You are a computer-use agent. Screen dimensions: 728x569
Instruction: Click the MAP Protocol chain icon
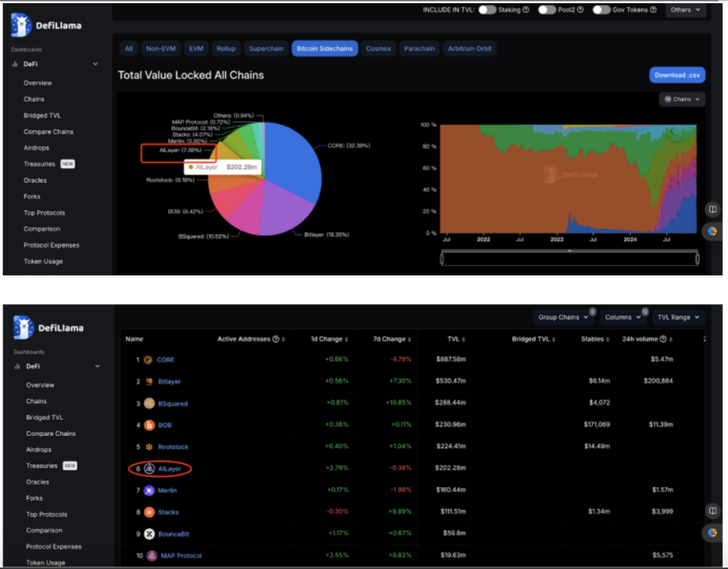[x=152, y=556]
